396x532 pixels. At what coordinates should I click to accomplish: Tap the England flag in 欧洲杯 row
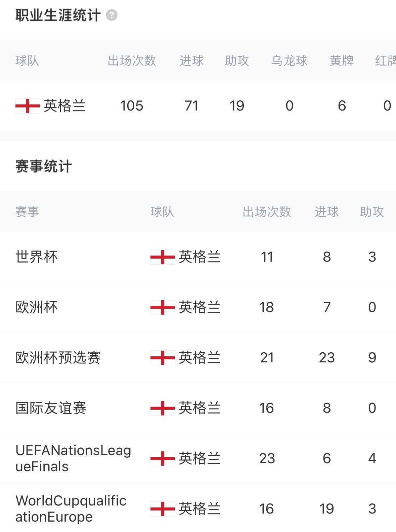click(x=163, y=307)
